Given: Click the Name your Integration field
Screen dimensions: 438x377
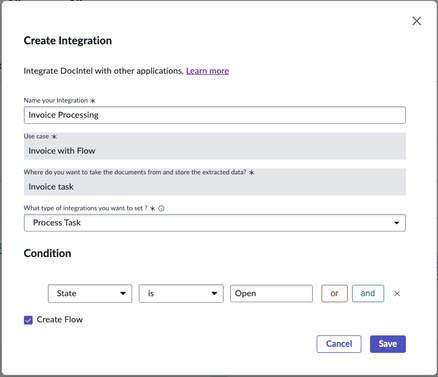Looking at the screenshot, I should click(215, 115).
